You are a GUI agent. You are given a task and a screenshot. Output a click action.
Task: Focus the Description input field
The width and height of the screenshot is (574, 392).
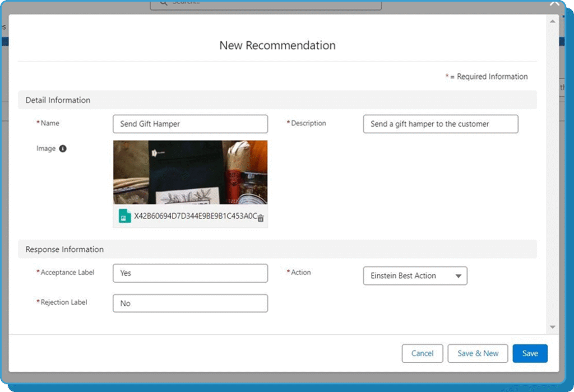point(440,124)
